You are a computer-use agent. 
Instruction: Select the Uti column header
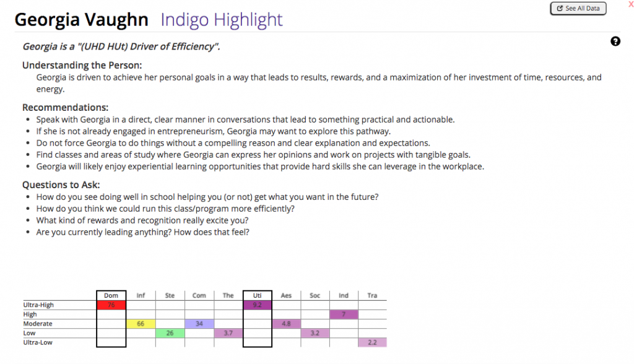pyautogui.click(x=257, y=295)
